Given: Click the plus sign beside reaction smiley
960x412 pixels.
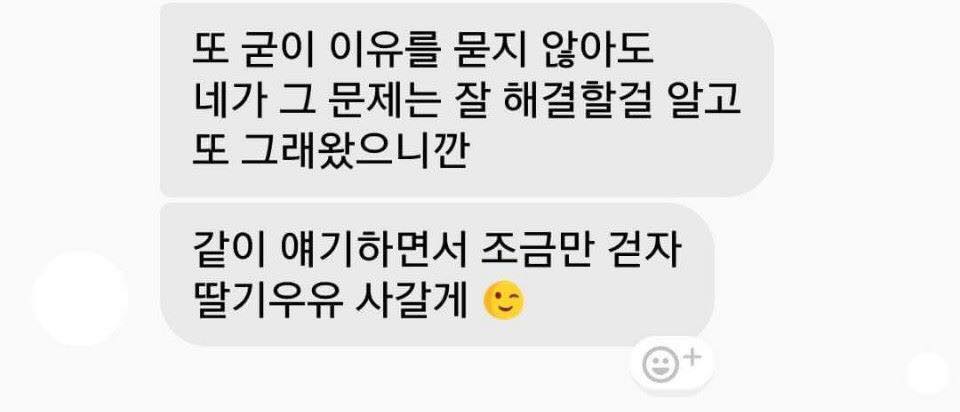Looking at the screenshot, I should (692, 358).
